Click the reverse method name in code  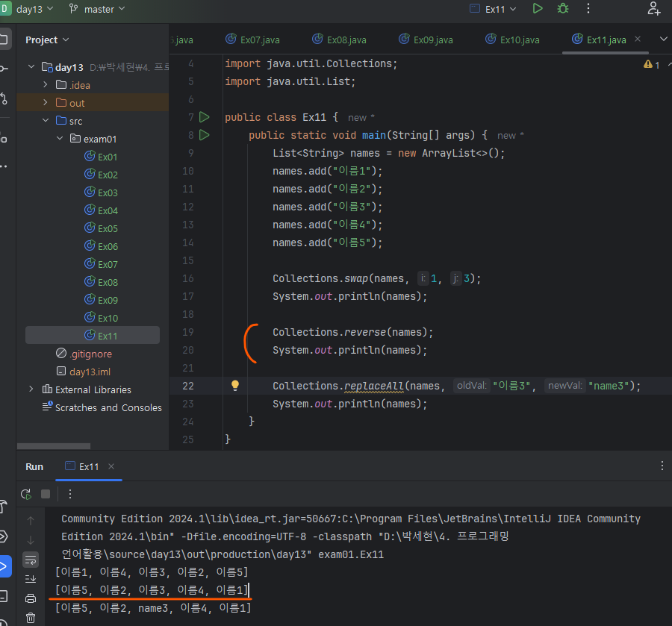tap(365, 332)
